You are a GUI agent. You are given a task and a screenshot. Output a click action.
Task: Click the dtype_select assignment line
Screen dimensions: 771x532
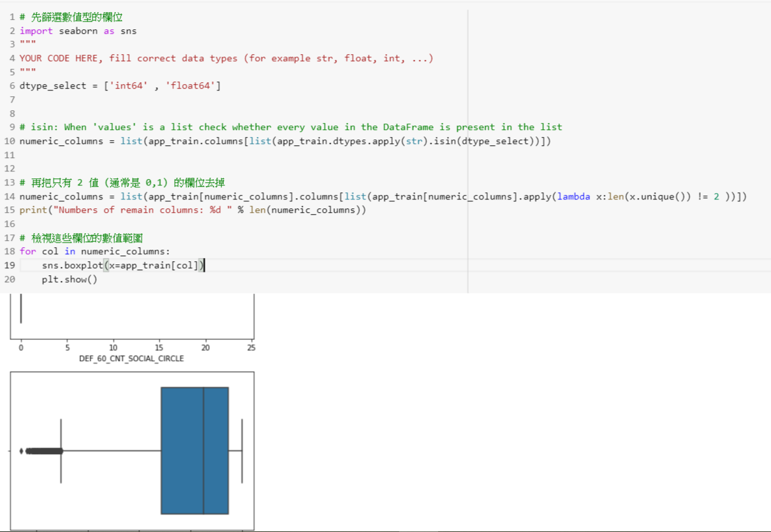[x=120, y=86]
